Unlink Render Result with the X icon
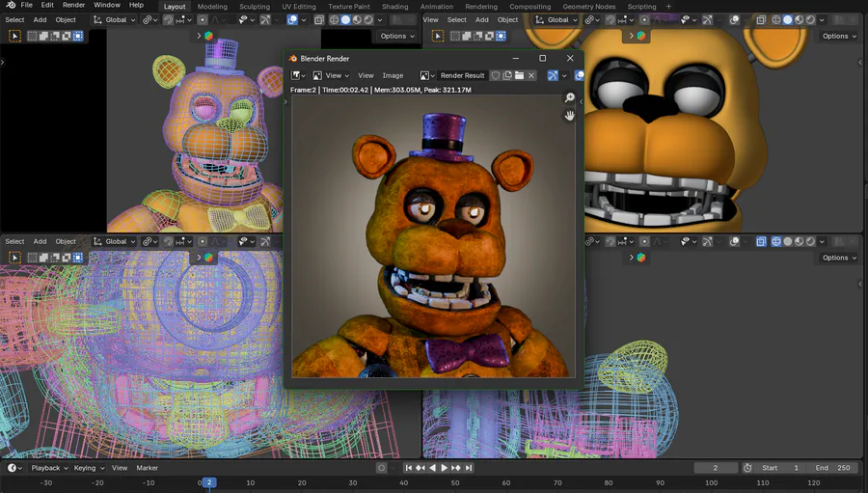 pyautogui.click(x=530, y=75)
